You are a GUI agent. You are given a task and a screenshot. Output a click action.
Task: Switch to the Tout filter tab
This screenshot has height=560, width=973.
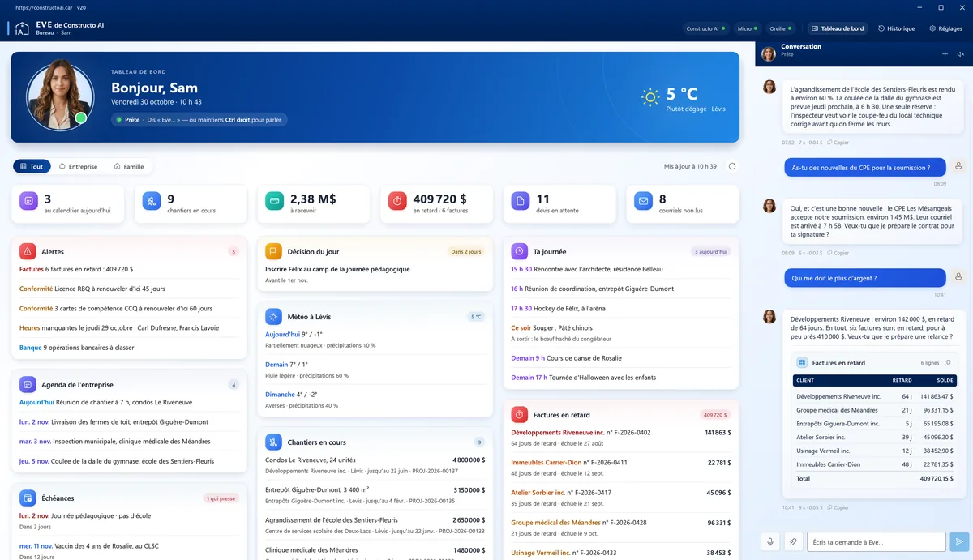[x=32, y=166]
